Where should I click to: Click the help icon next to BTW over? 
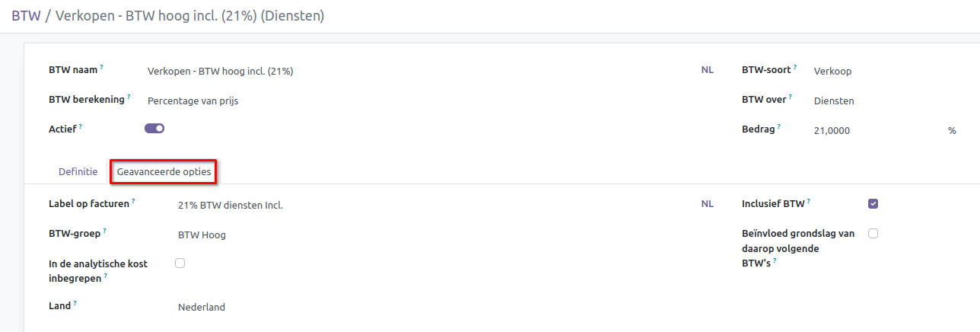(791, 97)
